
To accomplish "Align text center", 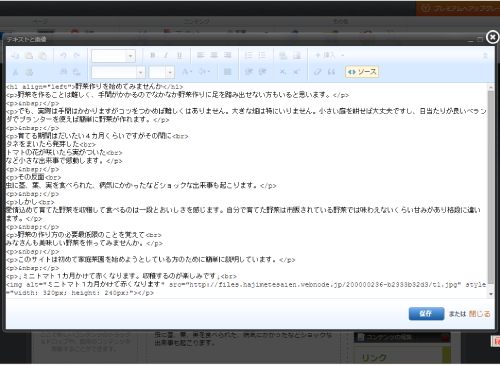I will pyautogui.click(x=214, y=55).
